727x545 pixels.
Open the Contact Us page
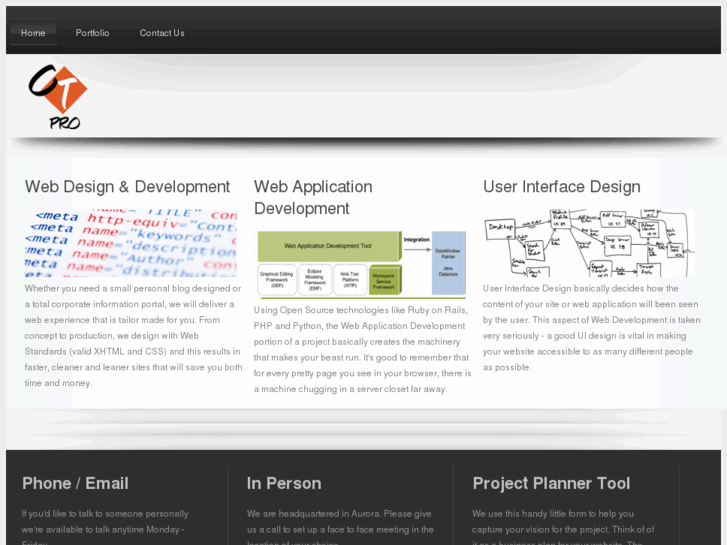click(x=162, y=33)
